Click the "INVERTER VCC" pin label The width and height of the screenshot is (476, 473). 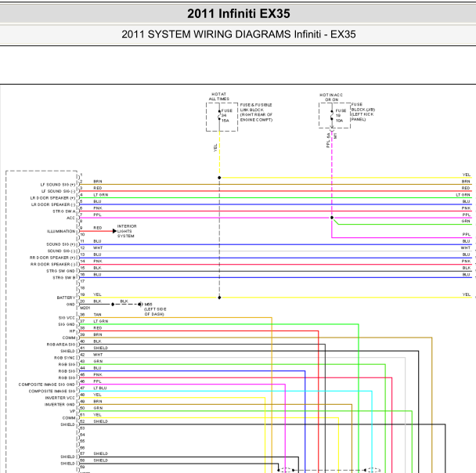point(59,398)
